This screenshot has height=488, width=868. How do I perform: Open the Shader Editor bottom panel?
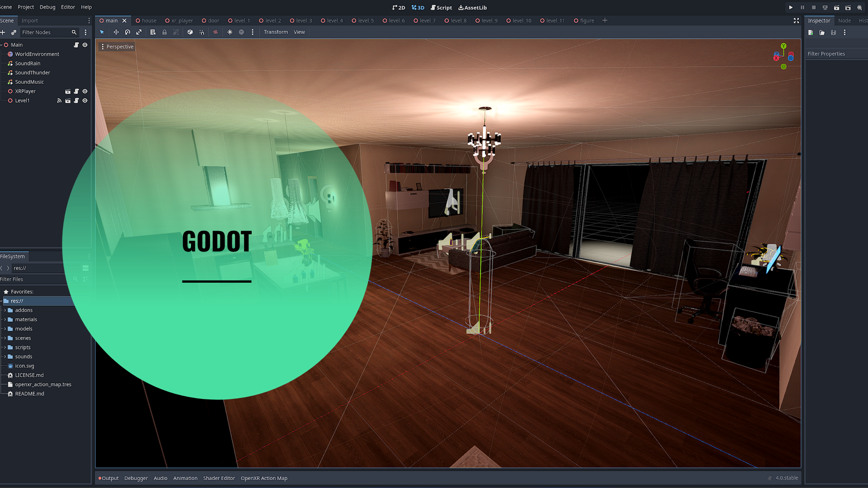click(219, 478)
